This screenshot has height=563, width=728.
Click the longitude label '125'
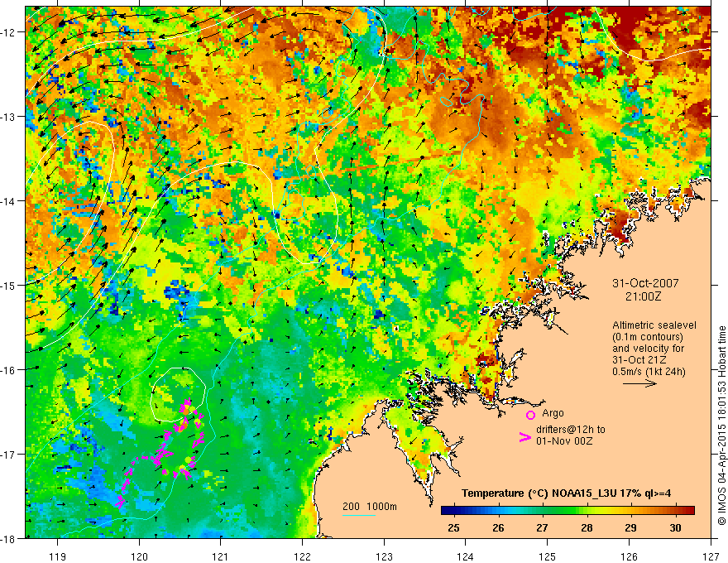[x=548, y=556]
